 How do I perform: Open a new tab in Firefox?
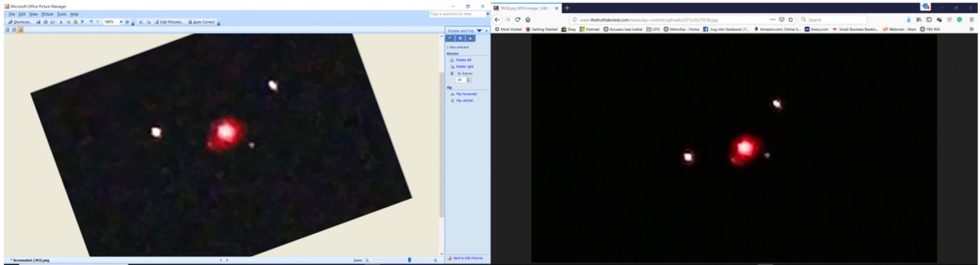[567, 8]
